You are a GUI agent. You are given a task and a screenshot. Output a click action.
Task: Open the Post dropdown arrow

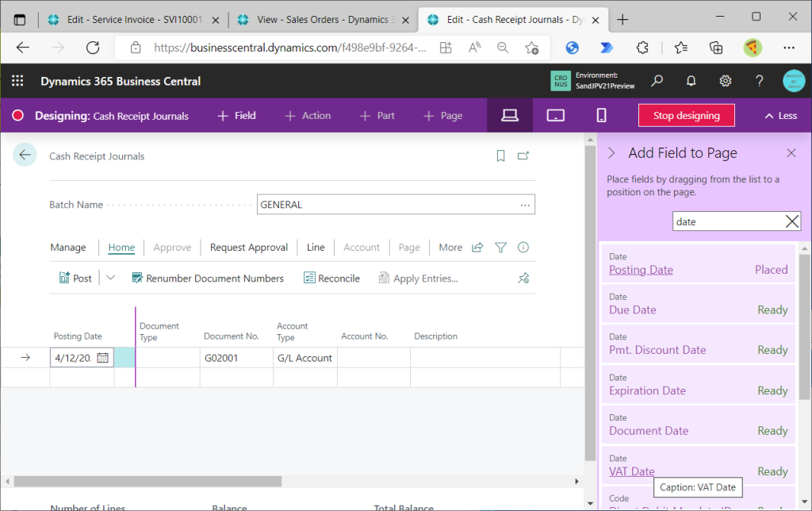coord(110,278)
